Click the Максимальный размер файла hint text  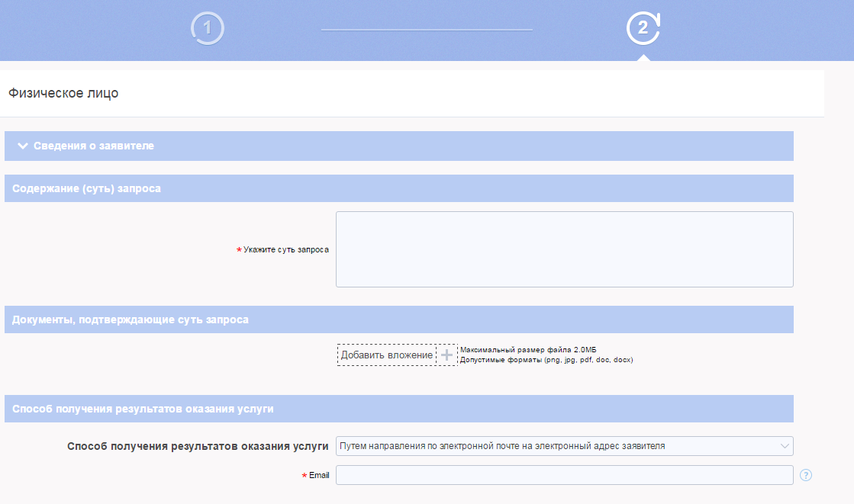tap(527, 349)
